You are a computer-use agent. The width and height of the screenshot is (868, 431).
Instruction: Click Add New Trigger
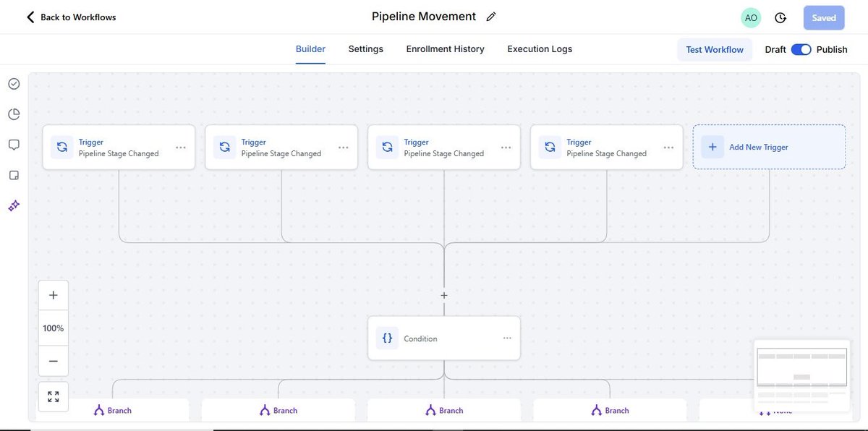pyautogui.click(x=769, y=146)
